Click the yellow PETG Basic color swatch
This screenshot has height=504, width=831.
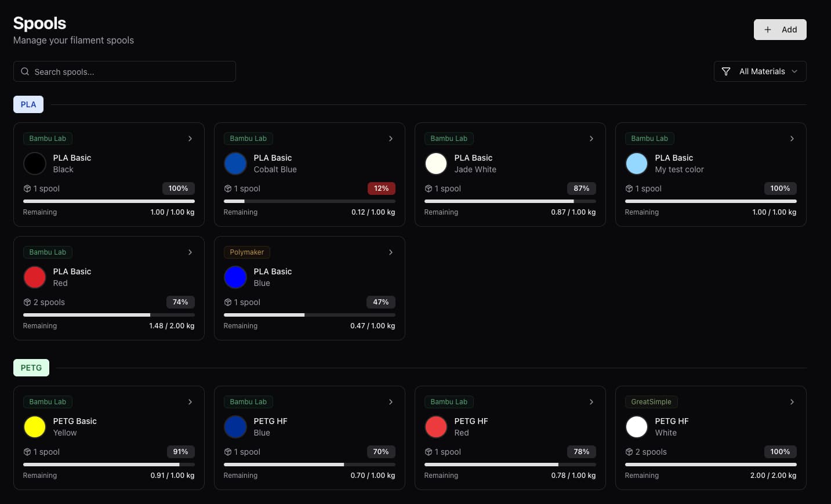(x=35, y=427)
